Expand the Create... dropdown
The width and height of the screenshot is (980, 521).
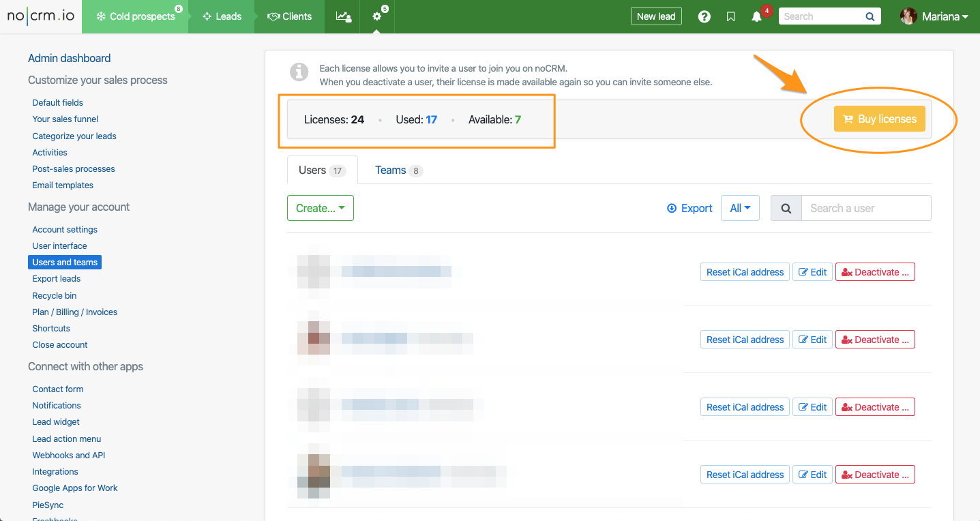[321, 209]
